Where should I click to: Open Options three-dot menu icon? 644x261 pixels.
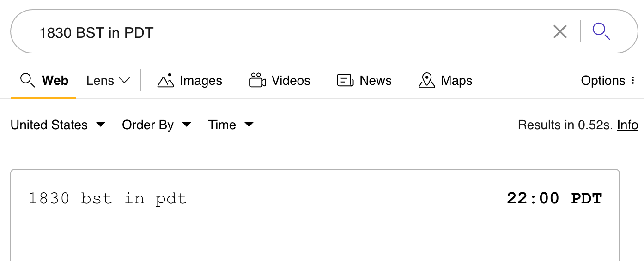point(633,81)
